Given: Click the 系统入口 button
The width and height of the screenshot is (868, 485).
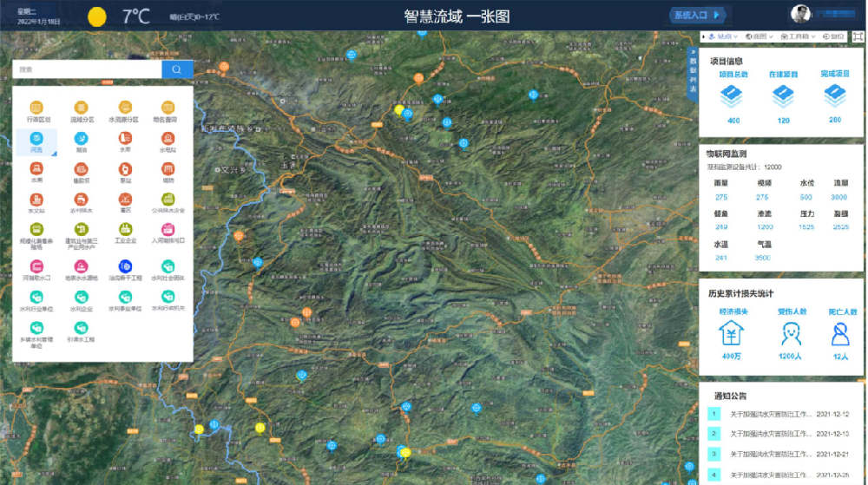Looking at the screenshot, I should click(x=697, y=15).
